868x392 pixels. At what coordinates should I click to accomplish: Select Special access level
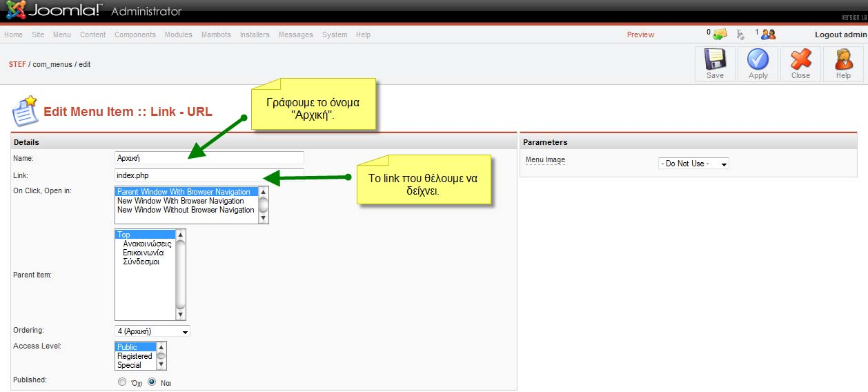tap(136, 365)
